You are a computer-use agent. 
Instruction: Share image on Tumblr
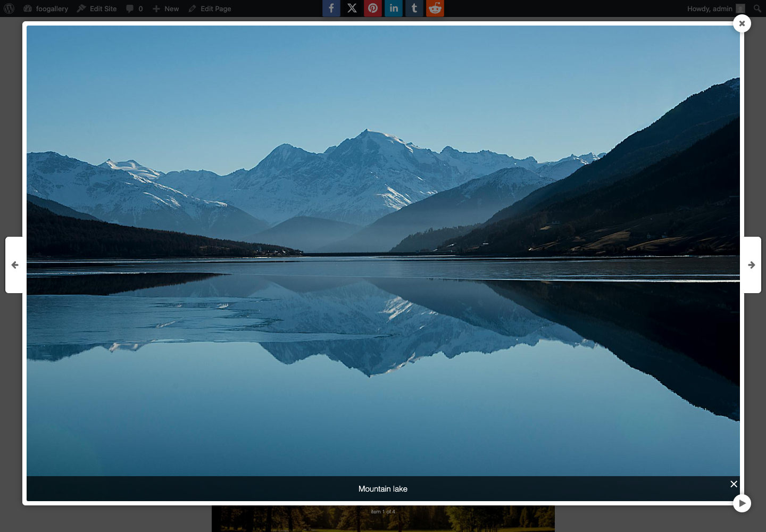click(414, 8)
